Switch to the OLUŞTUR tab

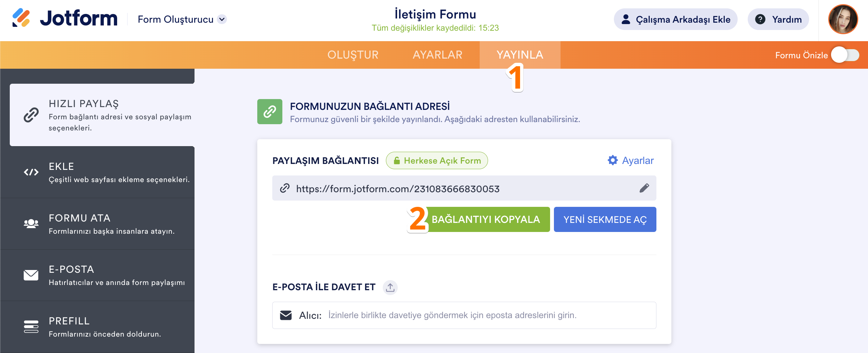(353, 55)
